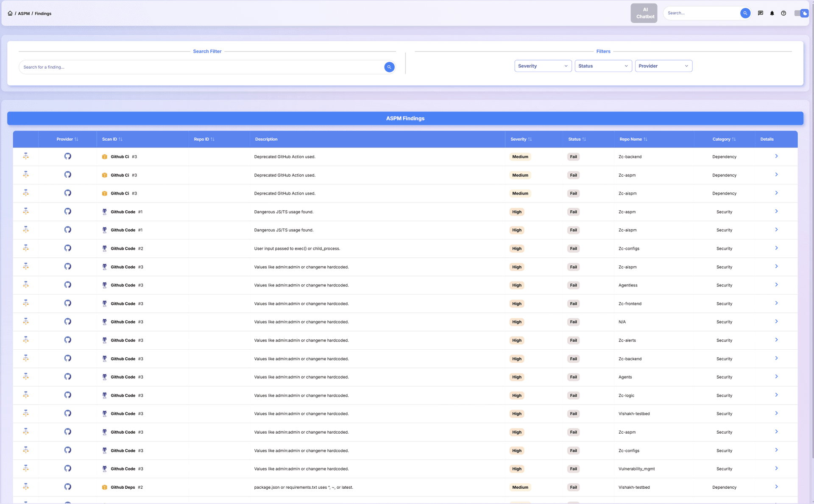Go to the home icon in the breadcrumb
Screen dimensions: 814x504
(x=10, y=13)
